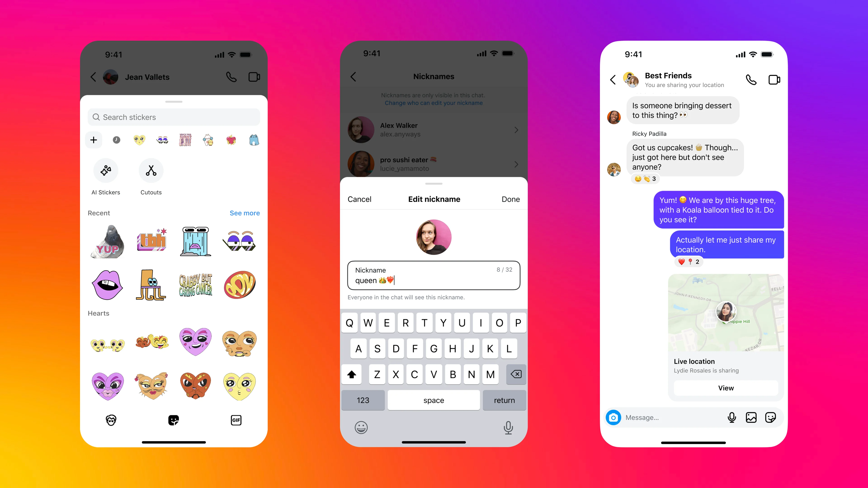Click Change who can edit nickname link
Screen dimensions: 868x488
coord(433,103)
